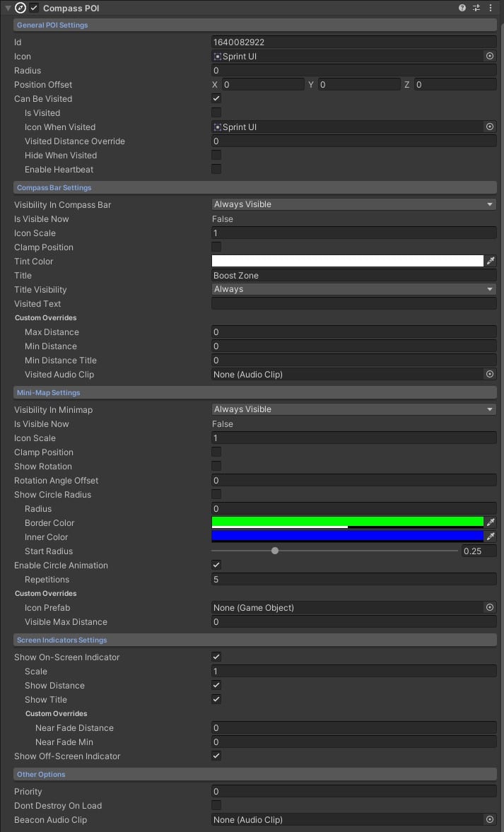Screen dimensions: 504x832
Task: Click the object picker for Icon field
Action: pyautogui.click(x=489, y=57)
